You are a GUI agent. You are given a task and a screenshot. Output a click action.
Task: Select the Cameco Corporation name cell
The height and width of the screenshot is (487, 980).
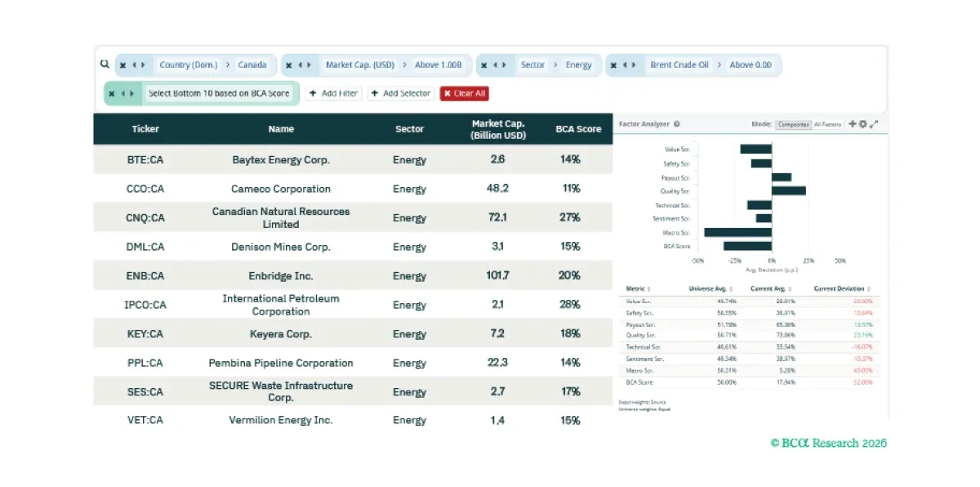click(281, 189)
